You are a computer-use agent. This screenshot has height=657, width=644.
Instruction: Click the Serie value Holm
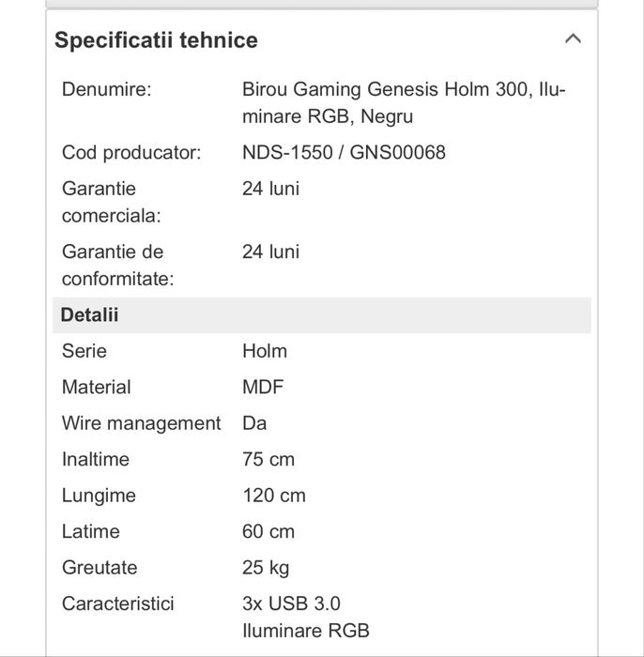(x=265, y=351)
